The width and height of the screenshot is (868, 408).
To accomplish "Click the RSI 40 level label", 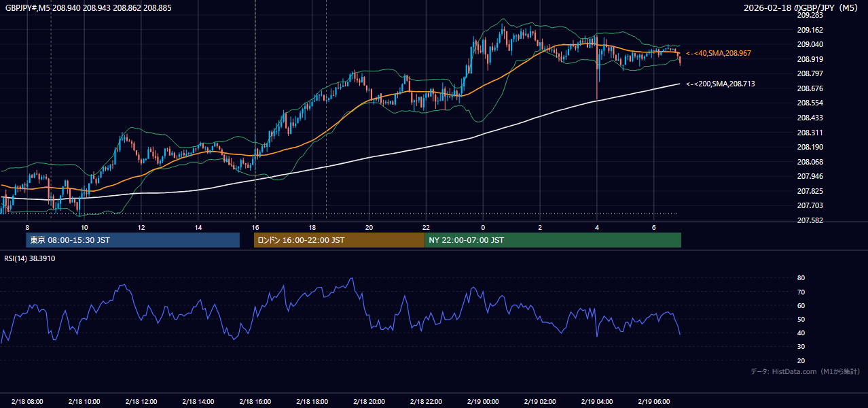I will click(801, 333).
